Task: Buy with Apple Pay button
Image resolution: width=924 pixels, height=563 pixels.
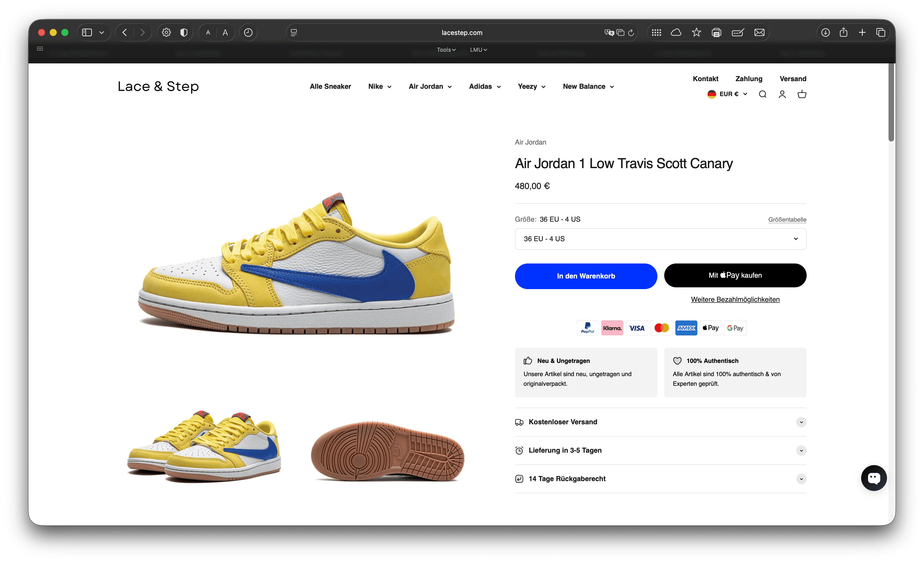Action: 735,275
